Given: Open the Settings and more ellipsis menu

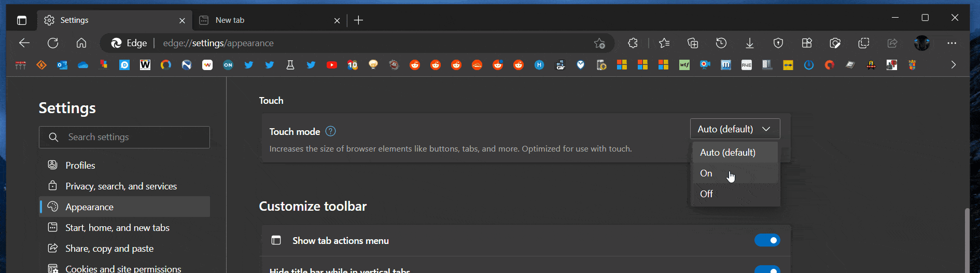Looking at the screenshot, I should pos(951,43).
